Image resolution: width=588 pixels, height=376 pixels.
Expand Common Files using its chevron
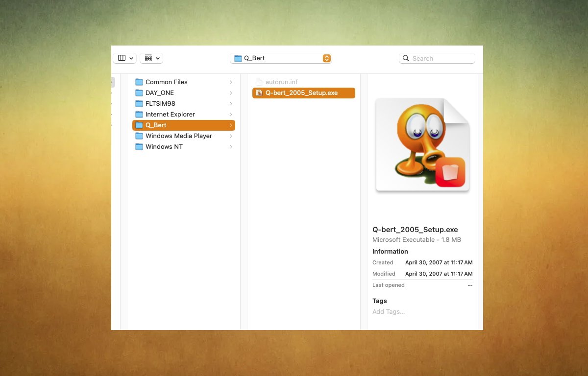(231, 82)
